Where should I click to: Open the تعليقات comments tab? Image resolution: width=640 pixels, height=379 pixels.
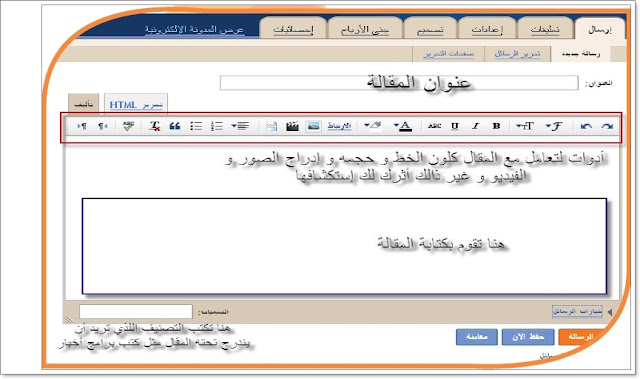545,29
